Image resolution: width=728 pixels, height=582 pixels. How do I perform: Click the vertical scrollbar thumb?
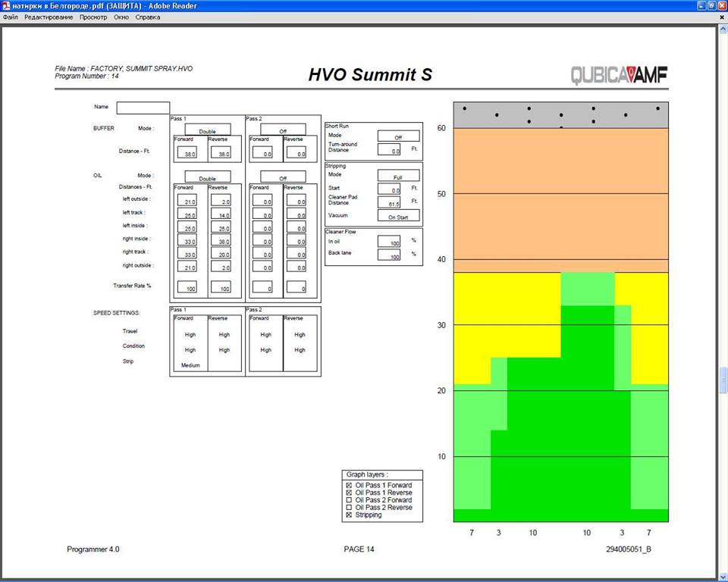(x=723, y=380)
